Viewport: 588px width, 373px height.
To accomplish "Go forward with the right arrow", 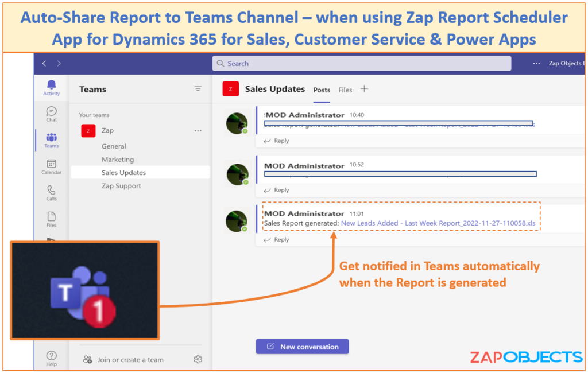I will click(59, 63).
